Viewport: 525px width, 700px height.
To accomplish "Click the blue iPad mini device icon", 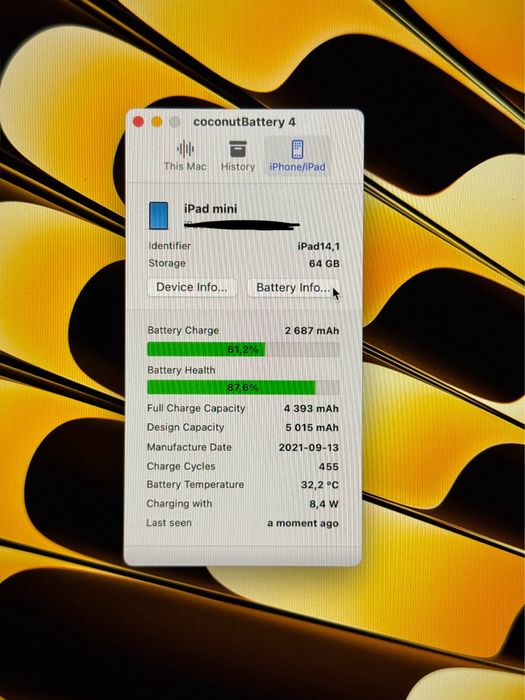I will [x=158, y=216].
